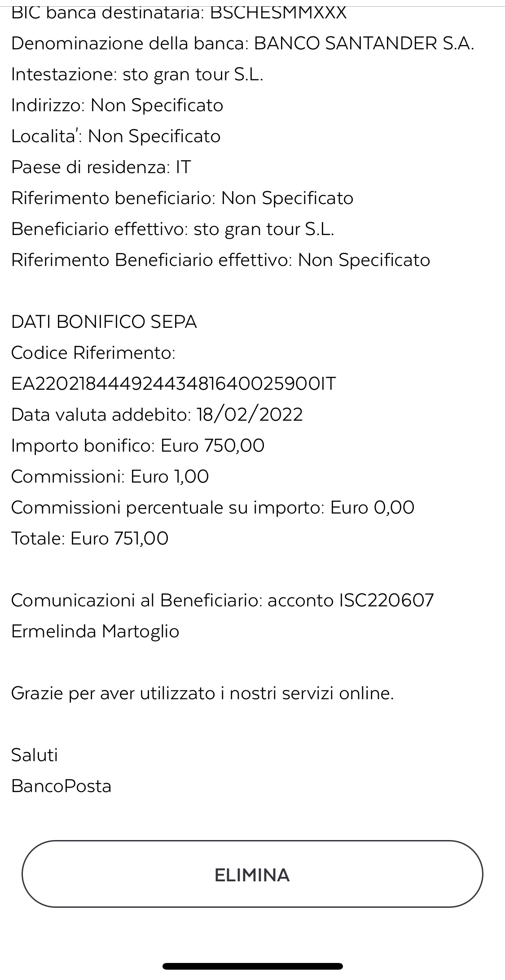Tap the name Ermelinda Martoglio
Viewport: 505px width, 980px height.
[95, 632]
